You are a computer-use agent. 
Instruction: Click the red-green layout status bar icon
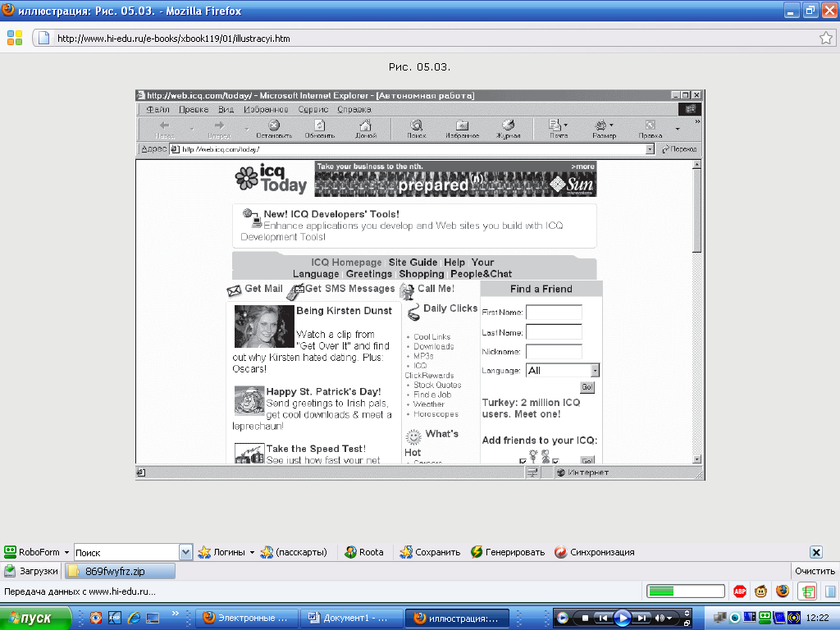coord(807,591)
